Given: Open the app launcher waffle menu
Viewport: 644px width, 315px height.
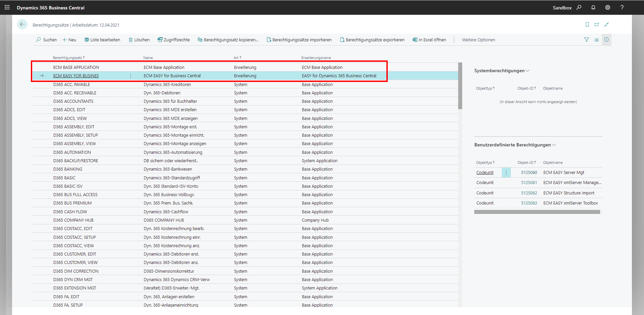Looking at the screenshot, I should coord(7,7).
